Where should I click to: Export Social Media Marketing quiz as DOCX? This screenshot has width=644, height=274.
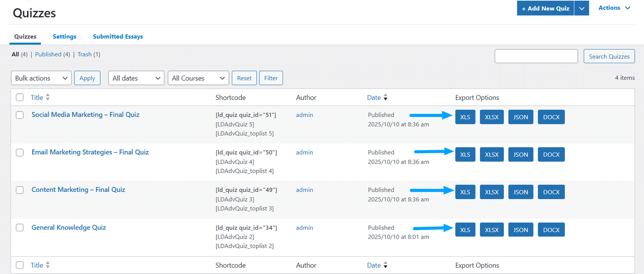pos(551,117)
